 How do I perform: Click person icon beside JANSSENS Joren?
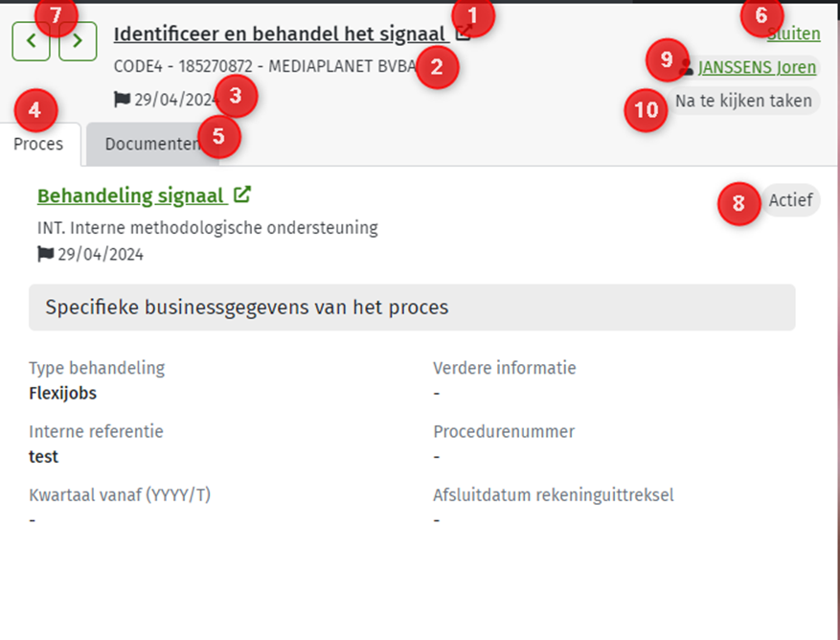(686, 67)
